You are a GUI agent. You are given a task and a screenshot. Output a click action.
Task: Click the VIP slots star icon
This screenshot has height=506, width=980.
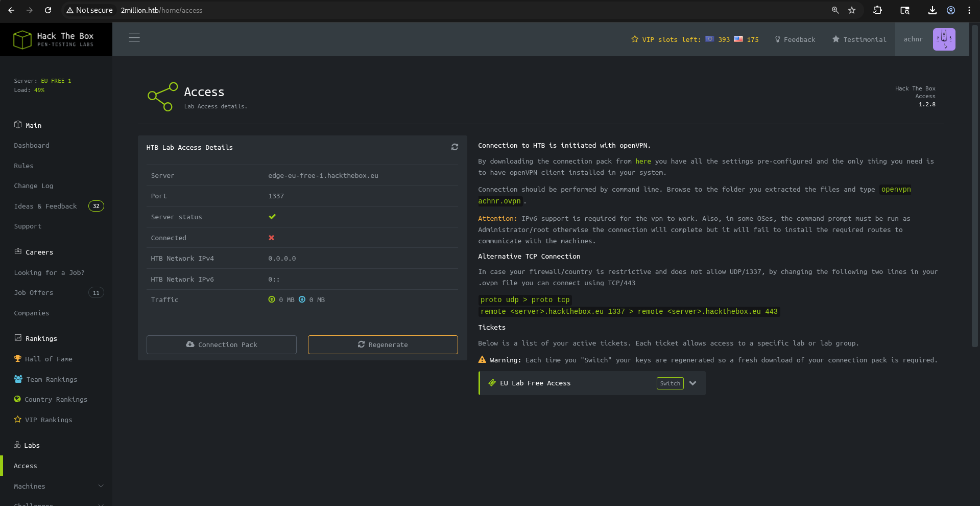[635, 39]
